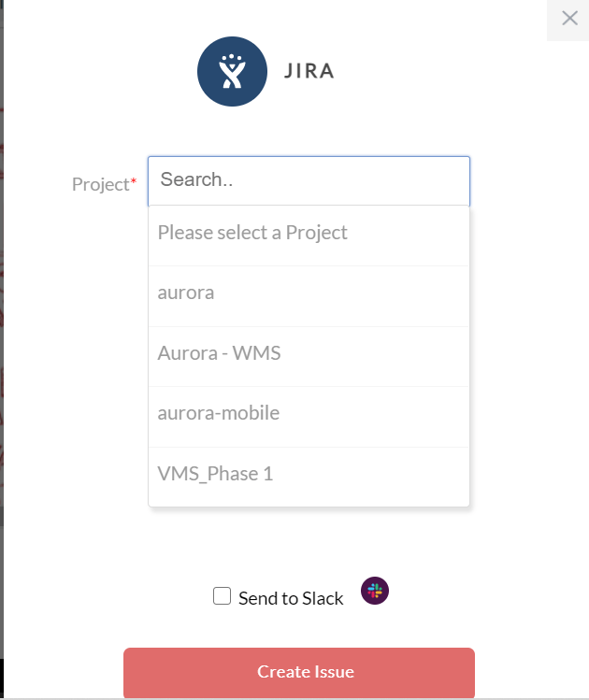Click the red required asterisk

coord(133,180)
